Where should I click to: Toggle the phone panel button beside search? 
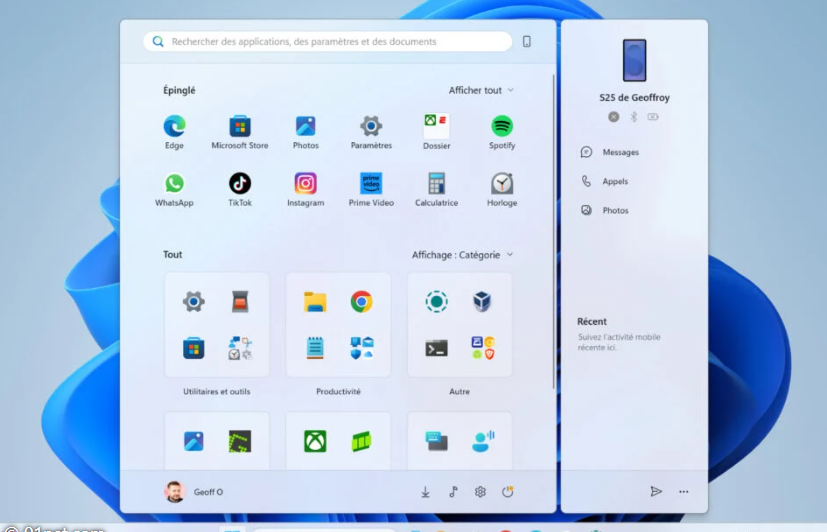tap(527, 42)
